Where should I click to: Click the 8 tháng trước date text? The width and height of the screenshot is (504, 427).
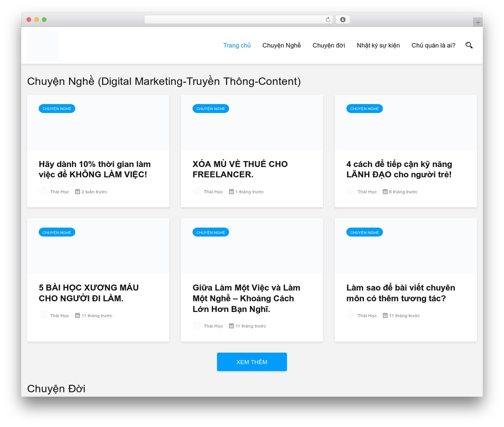(404, 192)
